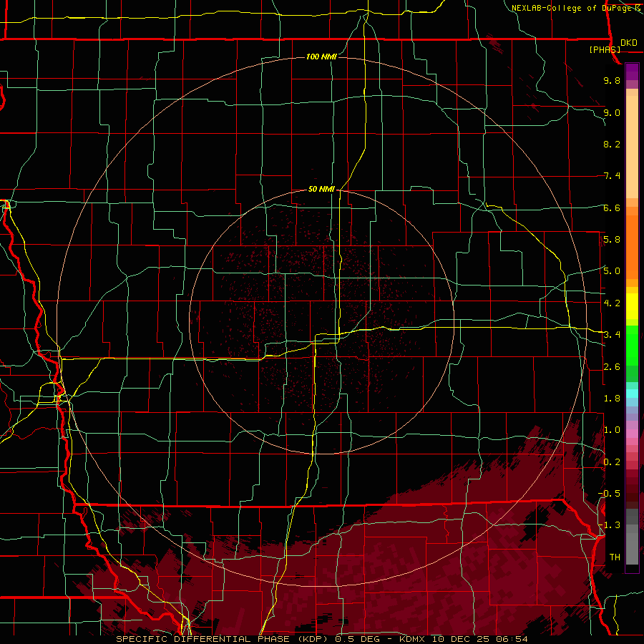
Task: Click the 0.5 DEG elevation text in the caption
Action: point(356,639)
